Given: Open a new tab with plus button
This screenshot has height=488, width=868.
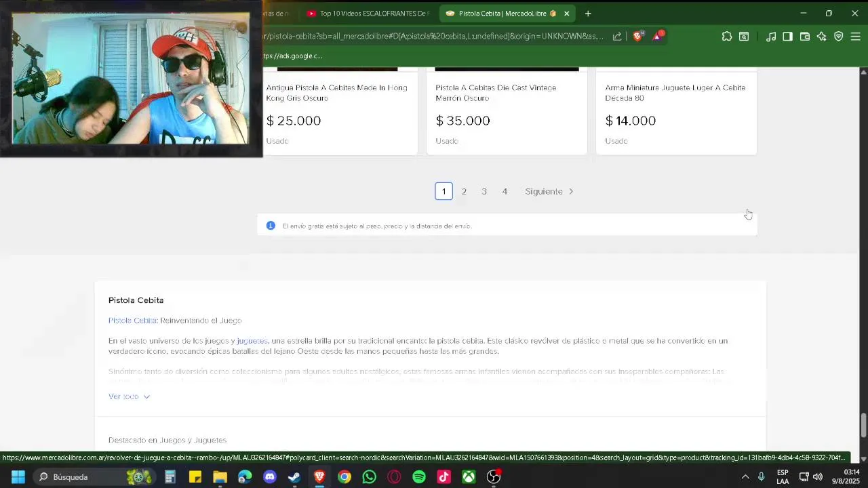Looking at the screenshot, I should (588, 14).
